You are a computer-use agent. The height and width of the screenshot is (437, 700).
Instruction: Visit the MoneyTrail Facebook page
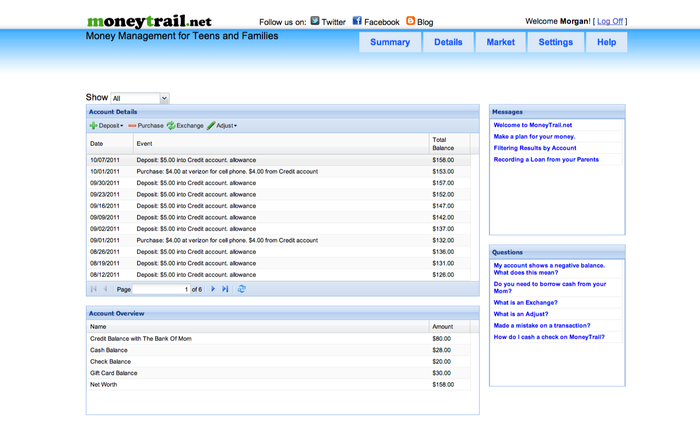pyautogui.click(x=376, y=21)
